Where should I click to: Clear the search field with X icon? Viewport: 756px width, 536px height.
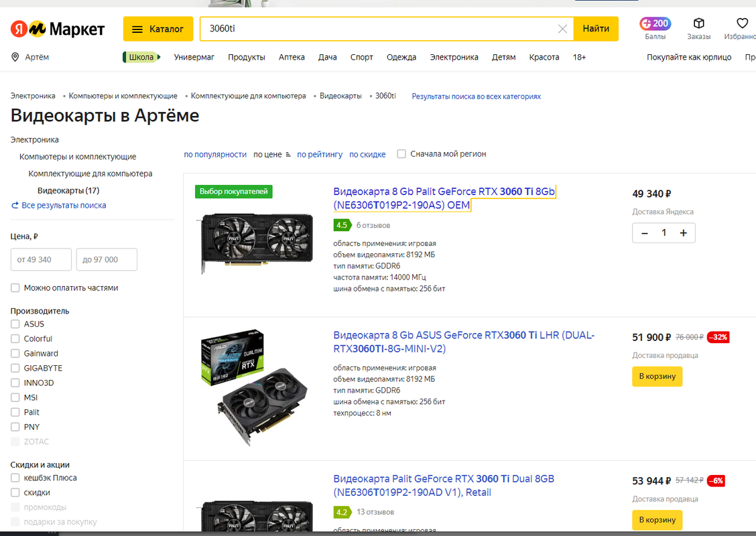pyautogui.click(x=562, y=29)
